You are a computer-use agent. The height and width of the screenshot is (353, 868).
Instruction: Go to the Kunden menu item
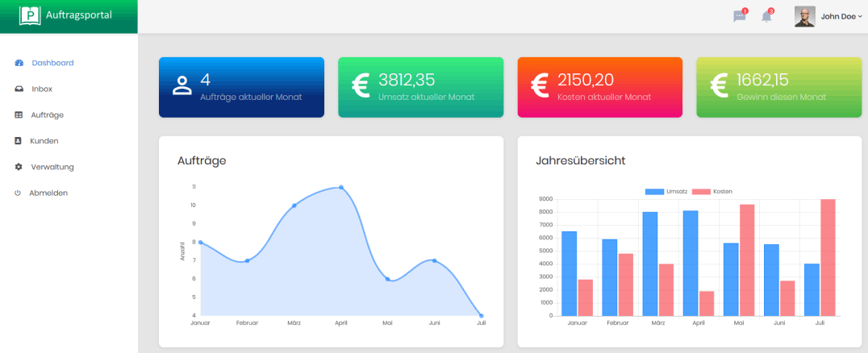pyautogui.click(x=44, y=141)
